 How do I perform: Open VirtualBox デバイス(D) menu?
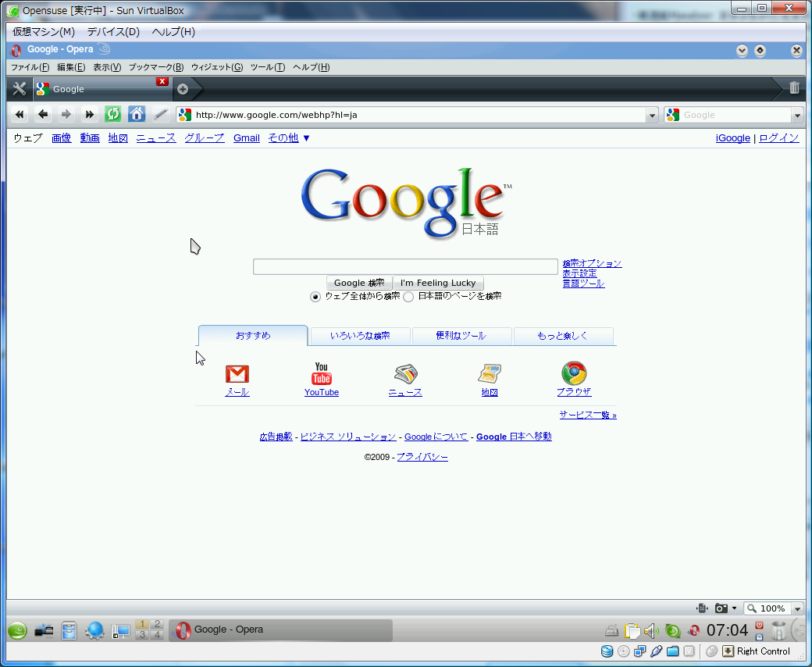[x=113, y=31]
